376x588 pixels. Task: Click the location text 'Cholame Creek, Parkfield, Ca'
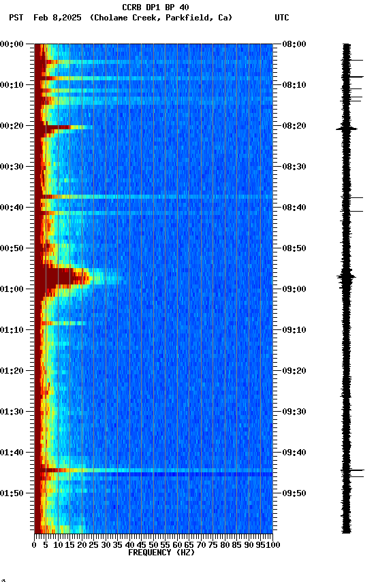[161, 18]
